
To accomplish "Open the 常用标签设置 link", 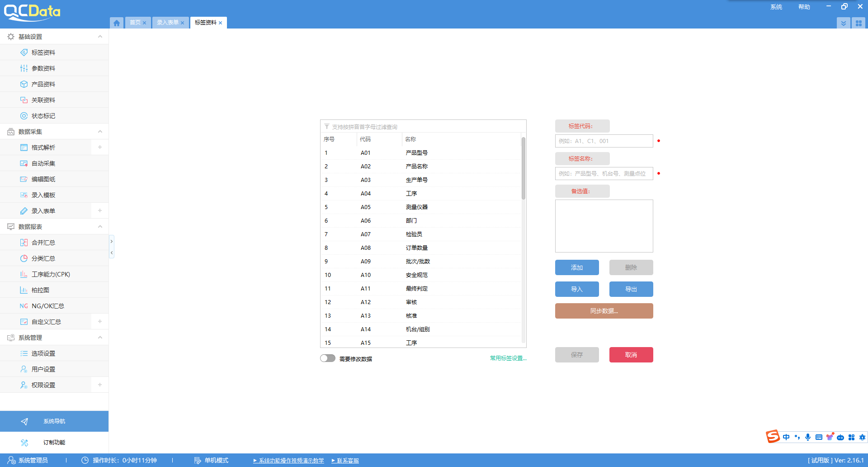I will 508,358.
